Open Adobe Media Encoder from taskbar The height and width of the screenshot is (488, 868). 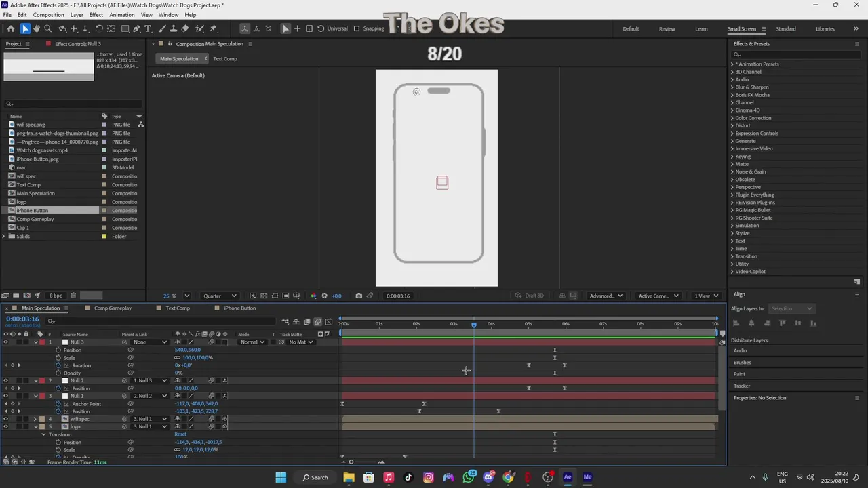[587, 477]
